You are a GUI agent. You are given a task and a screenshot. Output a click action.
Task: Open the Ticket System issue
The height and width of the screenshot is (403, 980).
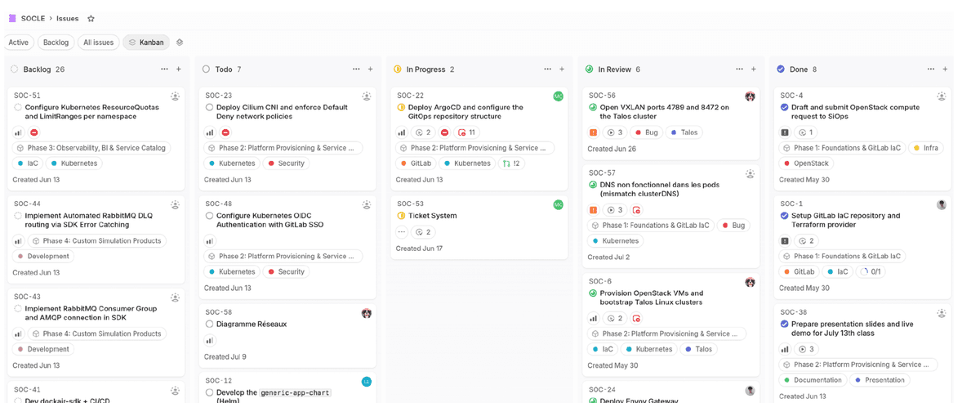tap(433, 216)
